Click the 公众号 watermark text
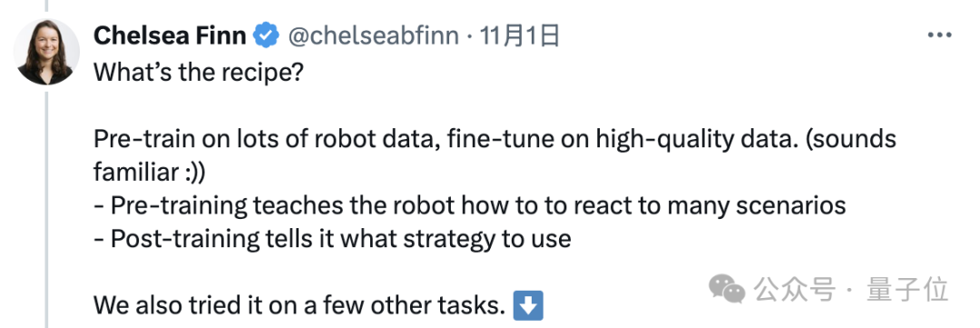The width and height of the screenshot is (980, 328). click(x=794, y=291)
